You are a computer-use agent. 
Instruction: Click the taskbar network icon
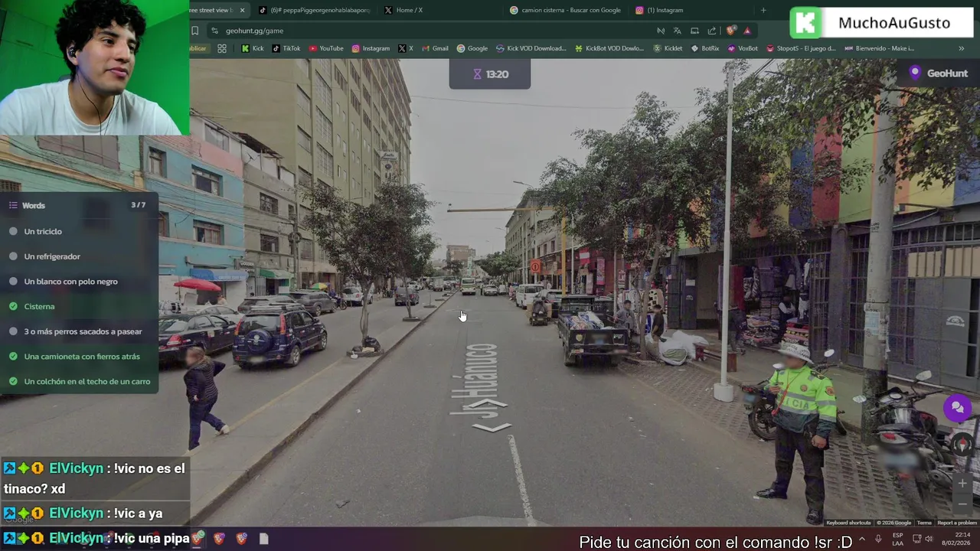(x=916, y=540)
